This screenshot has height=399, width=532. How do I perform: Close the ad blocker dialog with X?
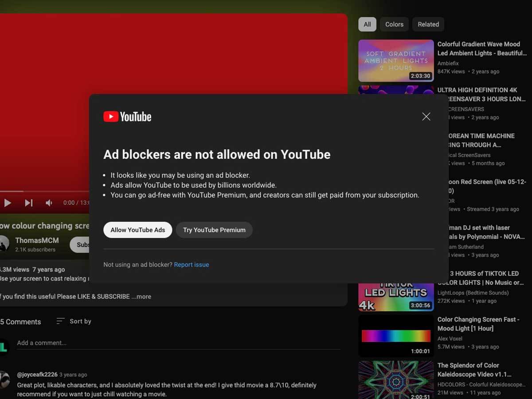tap(426, 117)
